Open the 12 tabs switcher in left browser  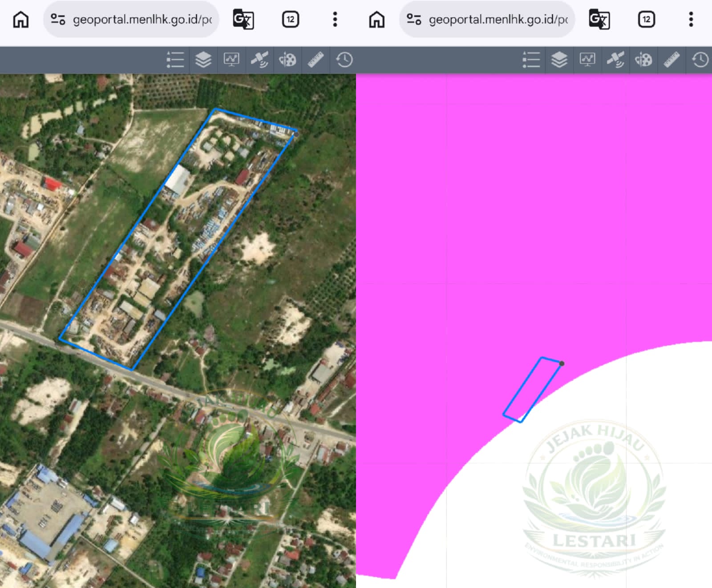point(290,20)
